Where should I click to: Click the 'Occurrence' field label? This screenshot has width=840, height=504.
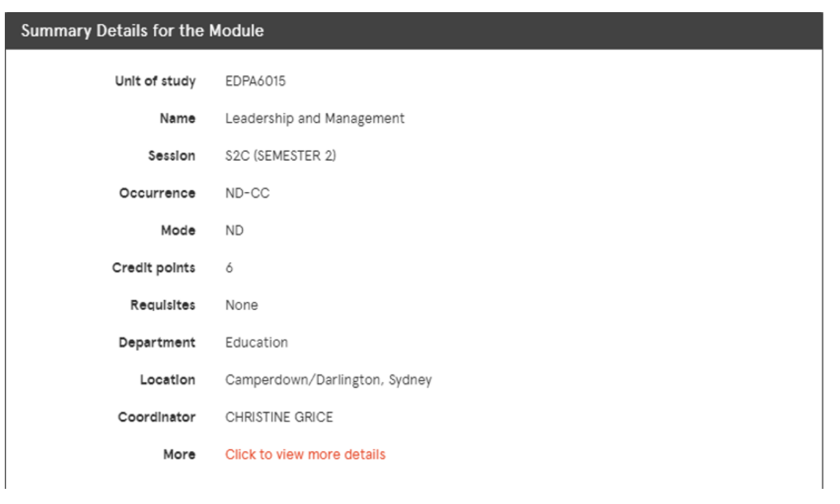157,194
